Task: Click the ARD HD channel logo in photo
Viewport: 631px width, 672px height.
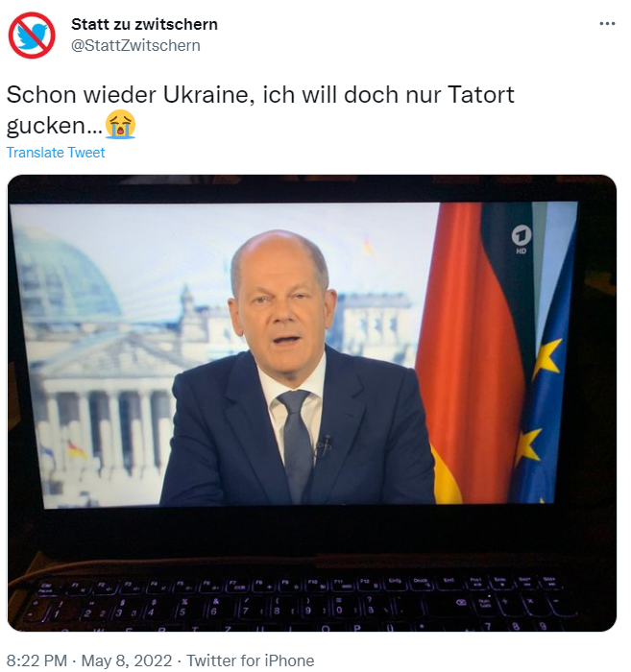Action: pyautogui.click(x=522, y=239)
